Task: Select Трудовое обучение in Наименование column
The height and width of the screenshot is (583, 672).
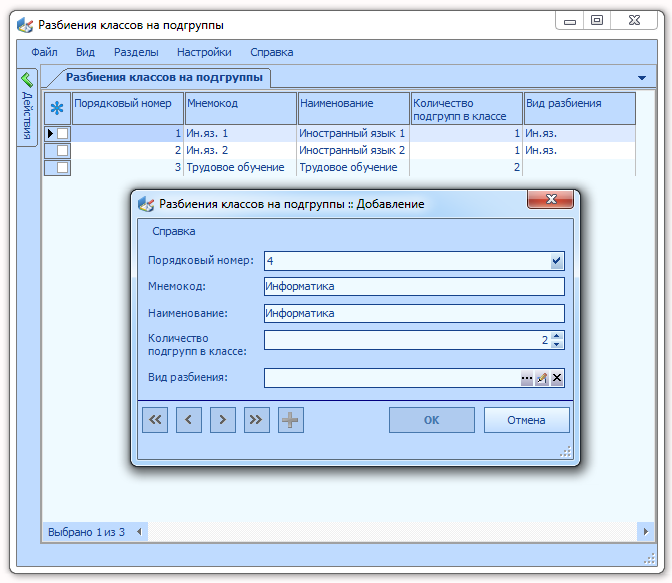Action: [x=353, y=167]
